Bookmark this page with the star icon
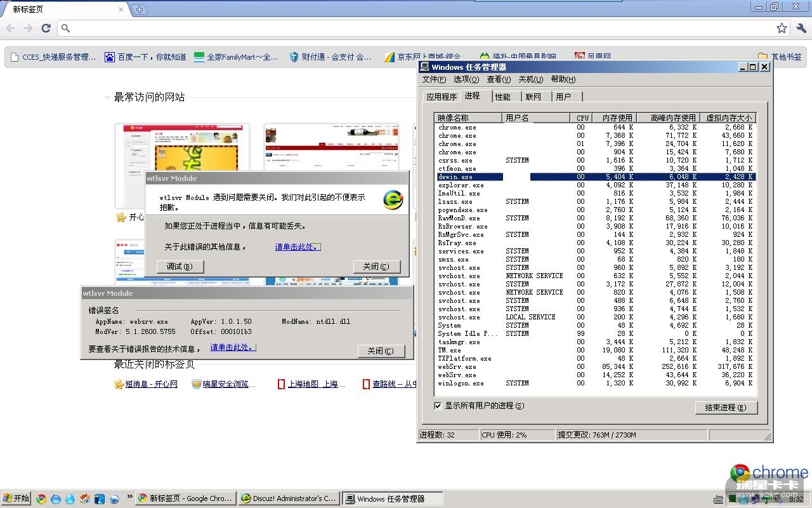Image resolution: width=812 pixels, height=508 pixels. click(782, 28)
